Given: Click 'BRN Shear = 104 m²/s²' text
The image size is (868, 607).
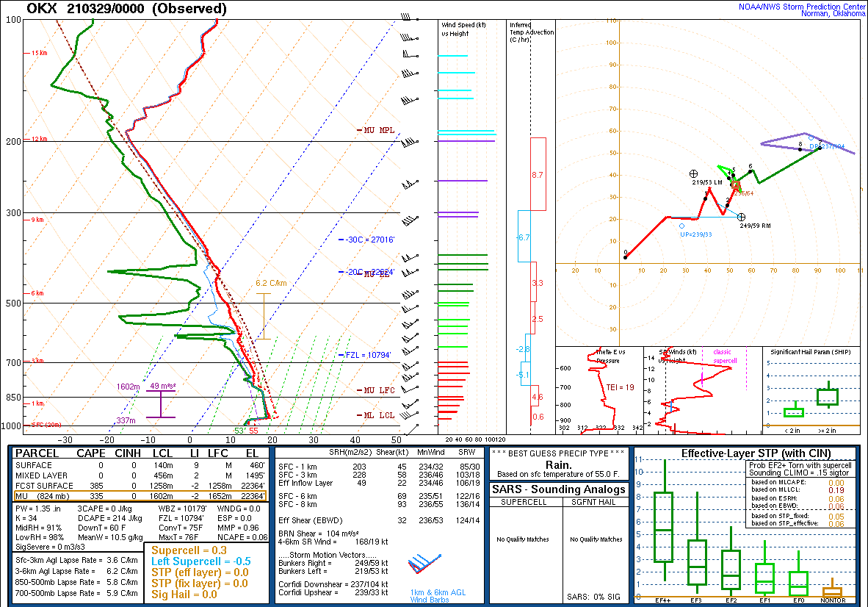Looking at the screenshot, I should 318,534.
